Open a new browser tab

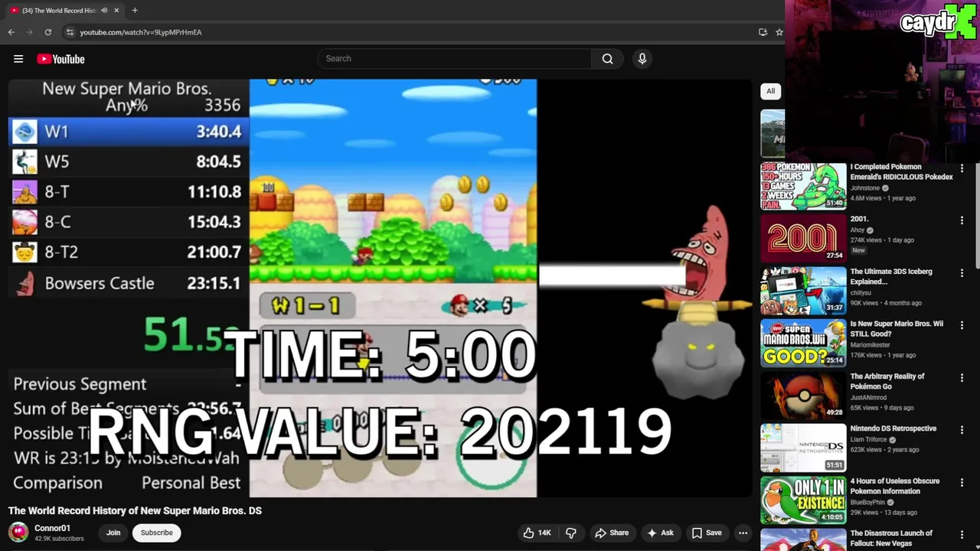[135, 10]
